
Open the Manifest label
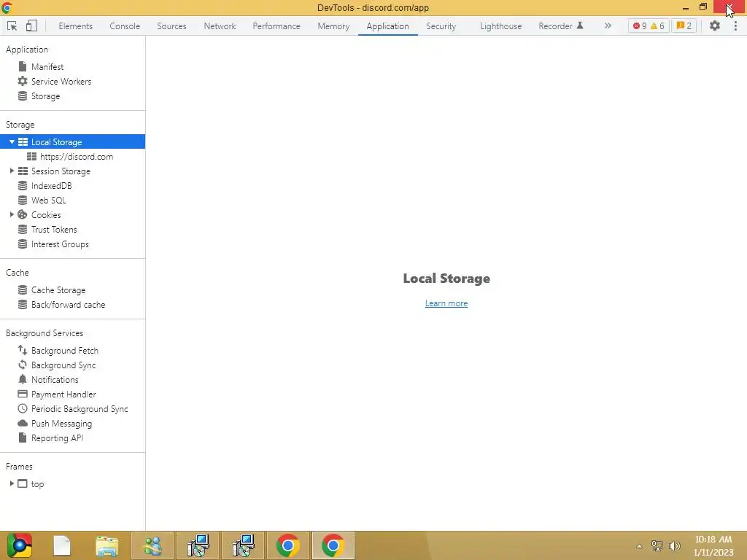coord(47,67)
